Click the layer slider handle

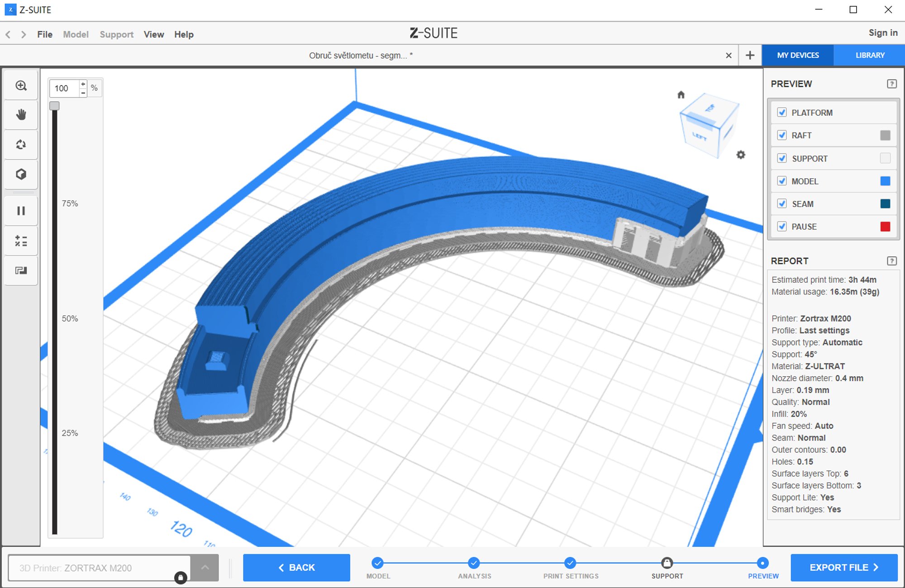(x=54, y=106)
